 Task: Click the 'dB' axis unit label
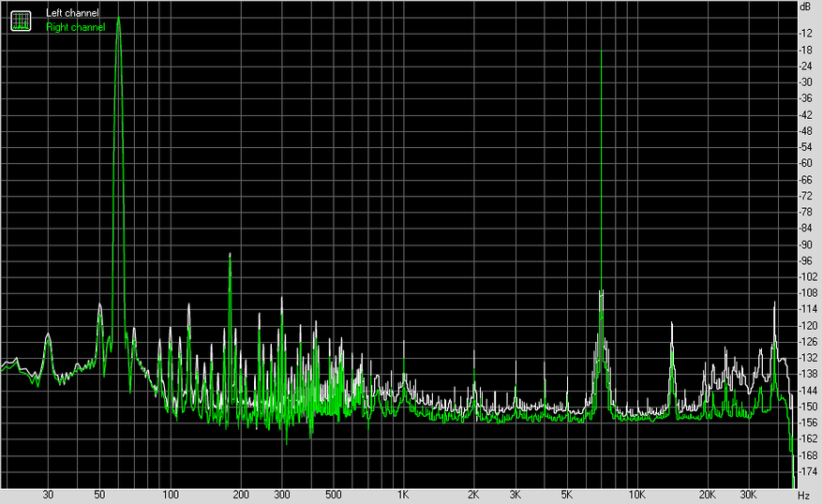click(805, 7)
